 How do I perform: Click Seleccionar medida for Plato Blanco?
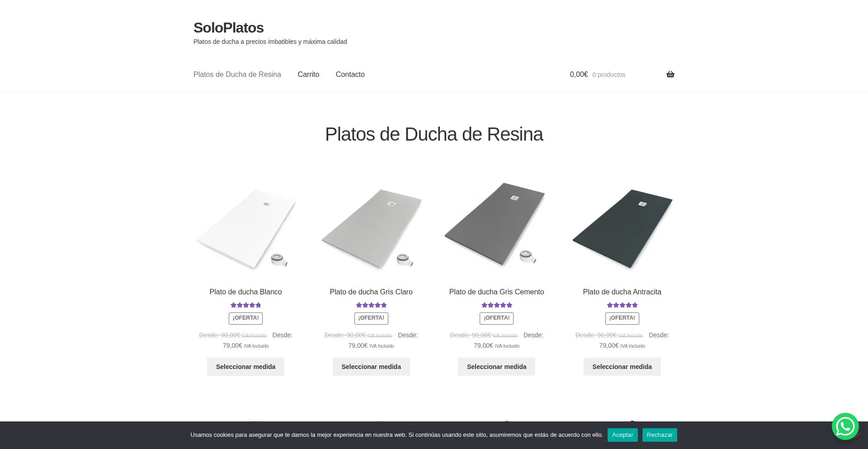(x=245, y=367)
